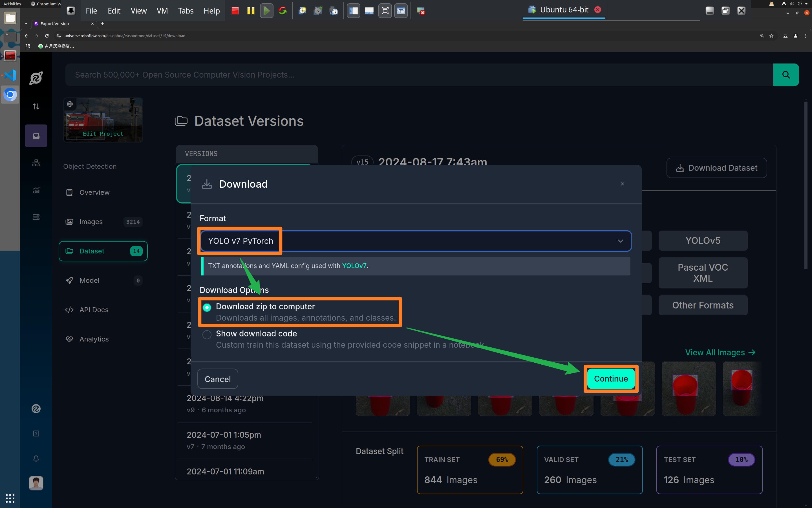Show applications grid in dock
This screenshot has width=812, height=508.
(x=10, y=498)
